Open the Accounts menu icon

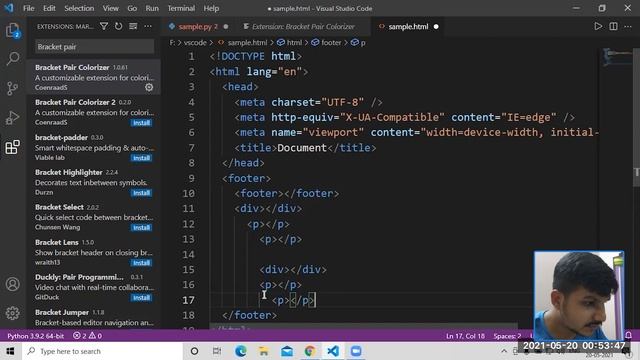(13, 284)
